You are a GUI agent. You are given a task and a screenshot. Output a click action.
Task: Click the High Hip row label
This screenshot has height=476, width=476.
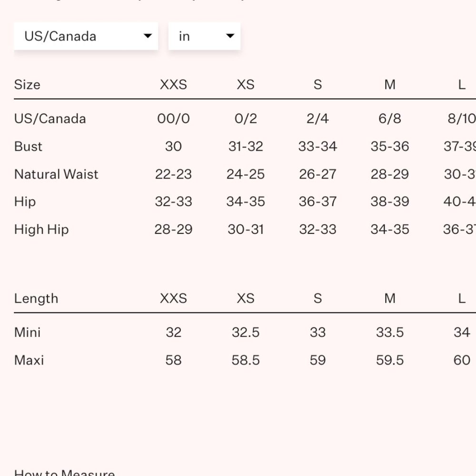click(41, 230)
